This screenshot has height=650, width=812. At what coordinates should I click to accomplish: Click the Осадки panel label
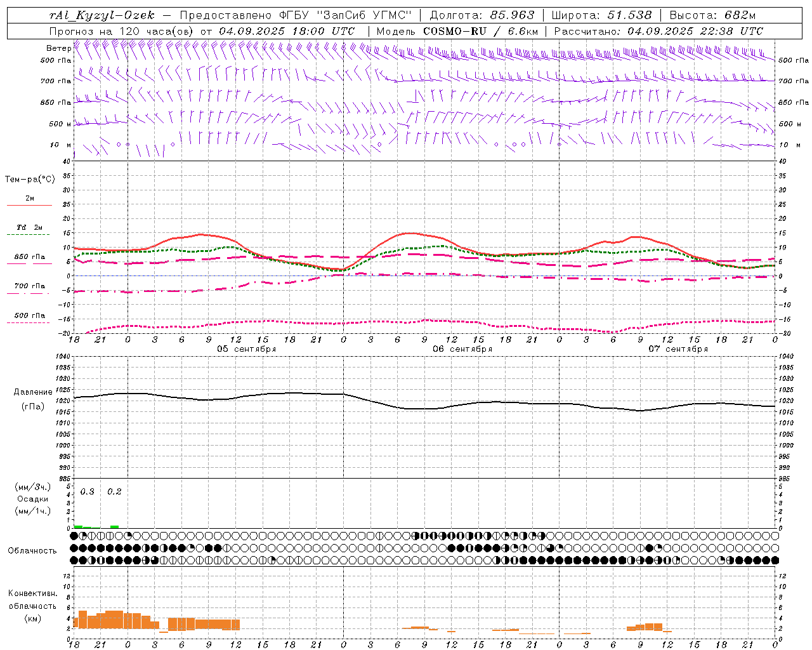32,499
